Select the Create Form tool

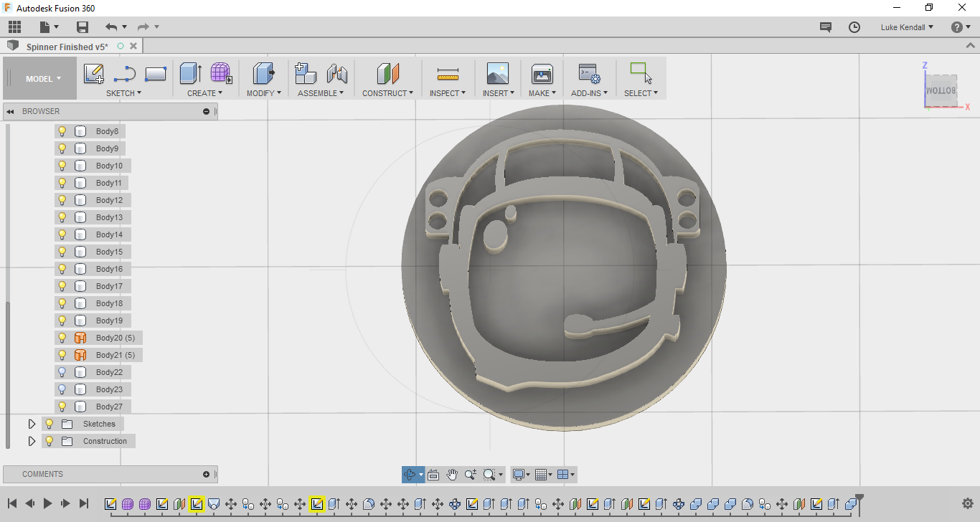pos(221,73)
